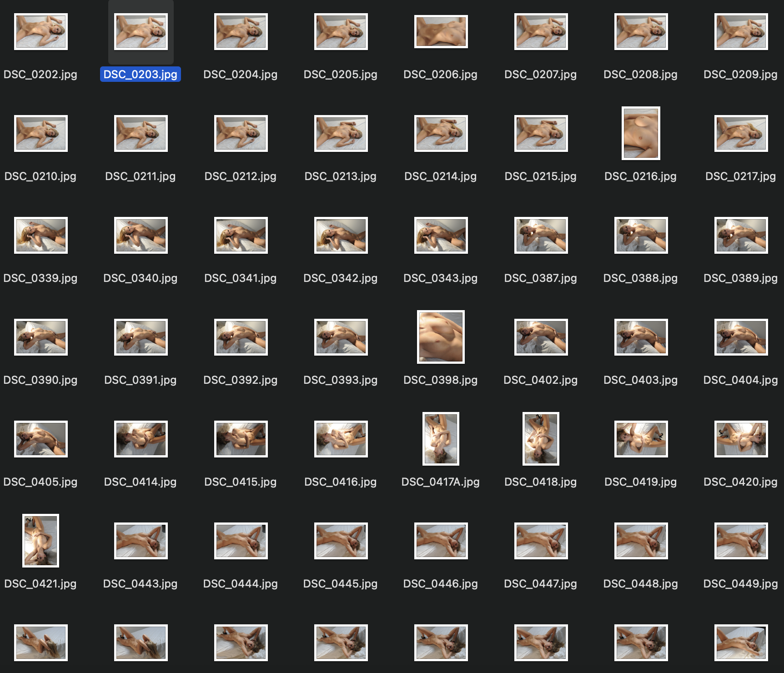784x673 pixels.
Task: Click the DSC_0418.jpg filename label
Action: 541,482
